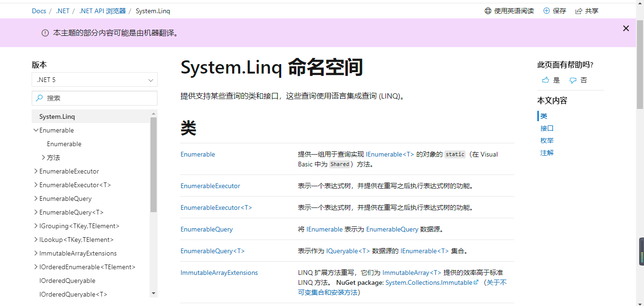Click the globe icon to read in English

click(x=487, y=10)
